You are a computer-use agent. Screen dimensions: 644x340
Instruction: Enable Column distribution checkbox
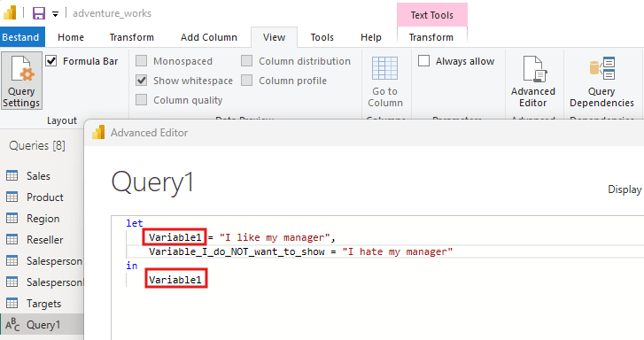pyautogui.click(x=246, y=61)
